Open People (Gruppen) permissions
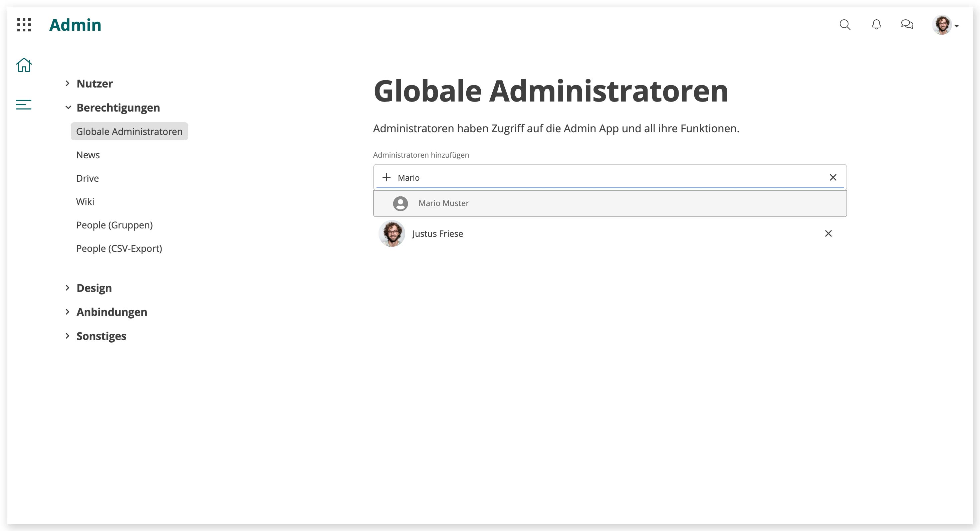Screen dimensions: 980x531 (x=114, y=225)
